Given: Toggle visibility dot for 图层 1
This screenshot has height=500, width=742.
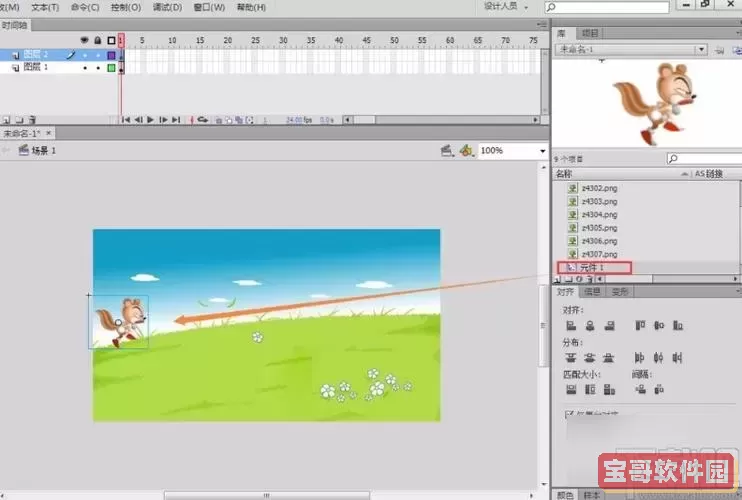Looking at the screenshot, I should (x=85, y=68).
